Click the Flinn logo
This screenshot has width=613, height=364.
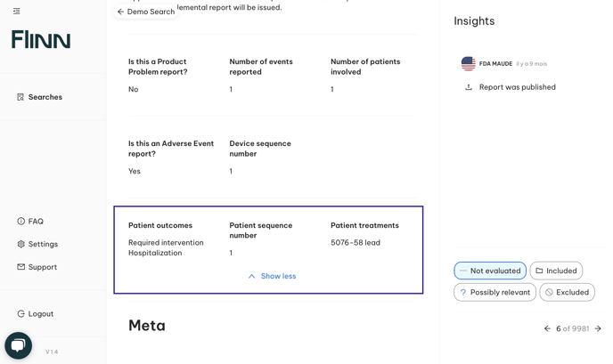click(x=41, y=39)
